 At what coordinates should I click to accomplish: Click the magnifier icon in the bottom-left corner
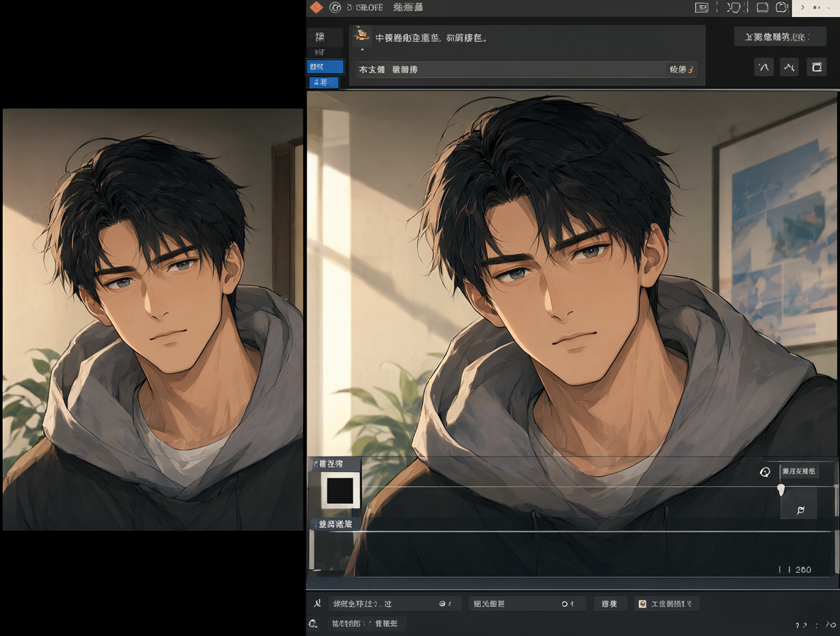(313, 624)
